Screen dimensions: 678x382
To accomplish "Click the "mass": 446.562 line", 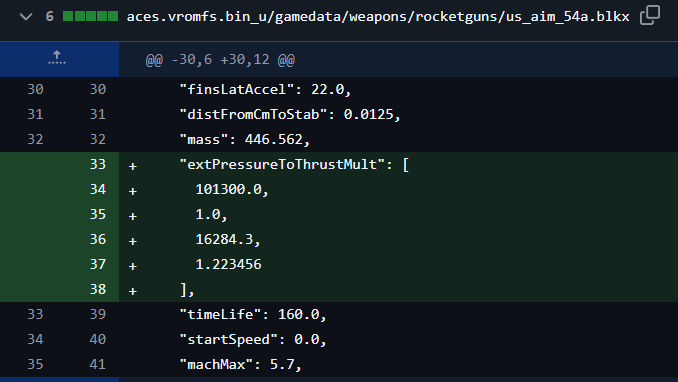I will click(x=245, y=140).
